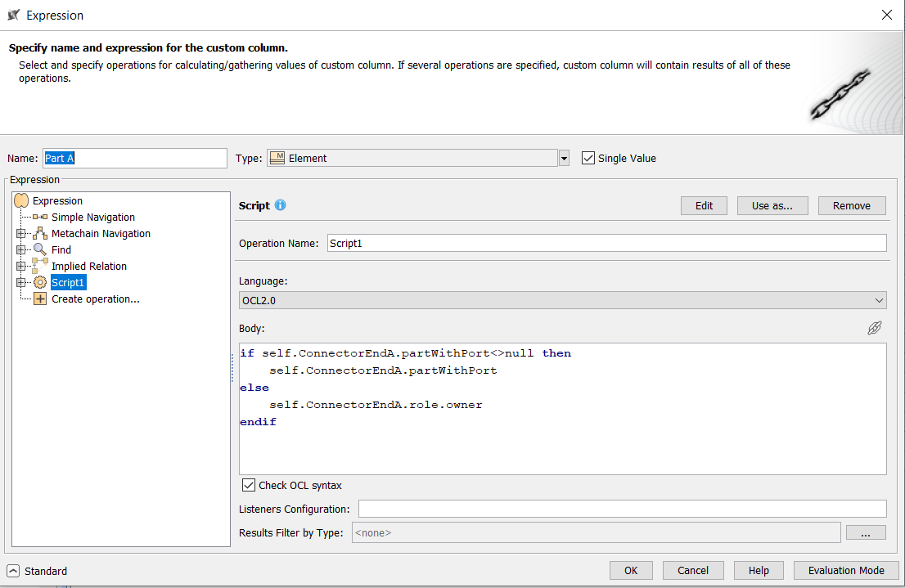
Task: Toggle the Single Value checkbox
Action: click(588, 158)
